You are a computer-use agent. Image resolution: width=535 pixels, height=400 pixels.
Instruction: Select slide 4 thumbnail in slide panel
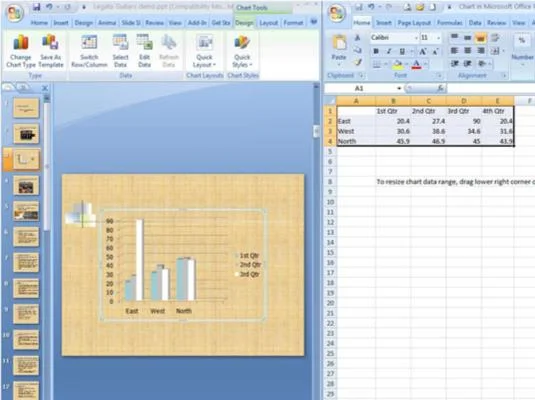[x=26, y=186]
